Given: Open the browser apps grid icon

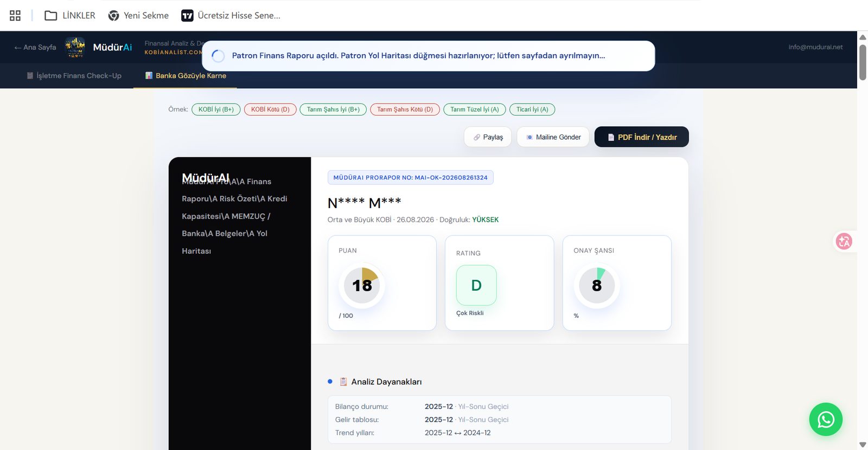Looking at the screenshot, I should 15,16.
